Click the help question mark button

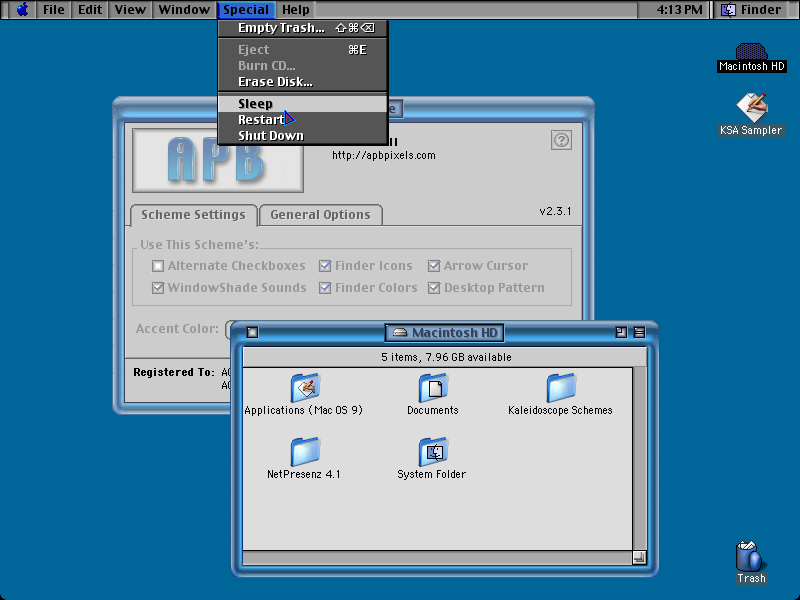coord(561,140)
